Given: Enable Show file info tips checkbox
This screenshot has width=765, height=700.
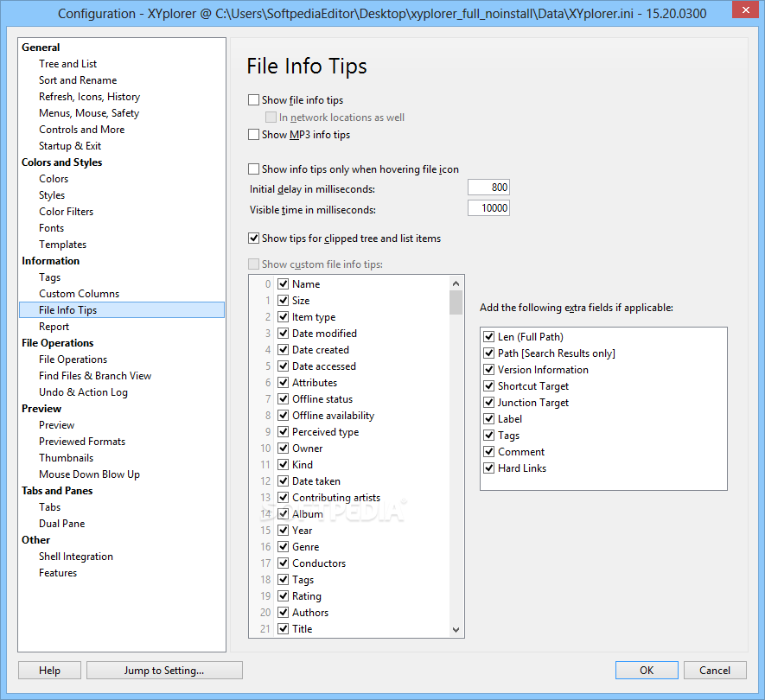Looking at the screenshot, I should click(x=253, y=100).
